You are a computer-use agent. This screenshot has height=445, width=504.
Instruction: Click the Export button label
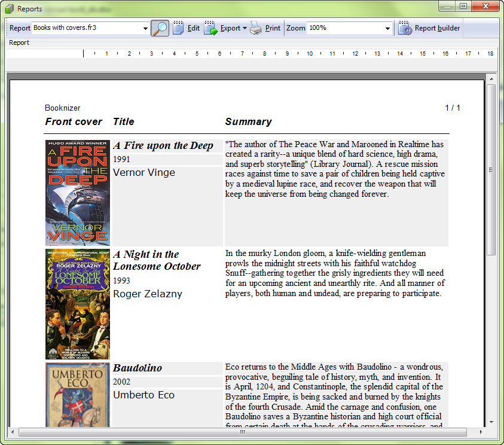(230, 28)
